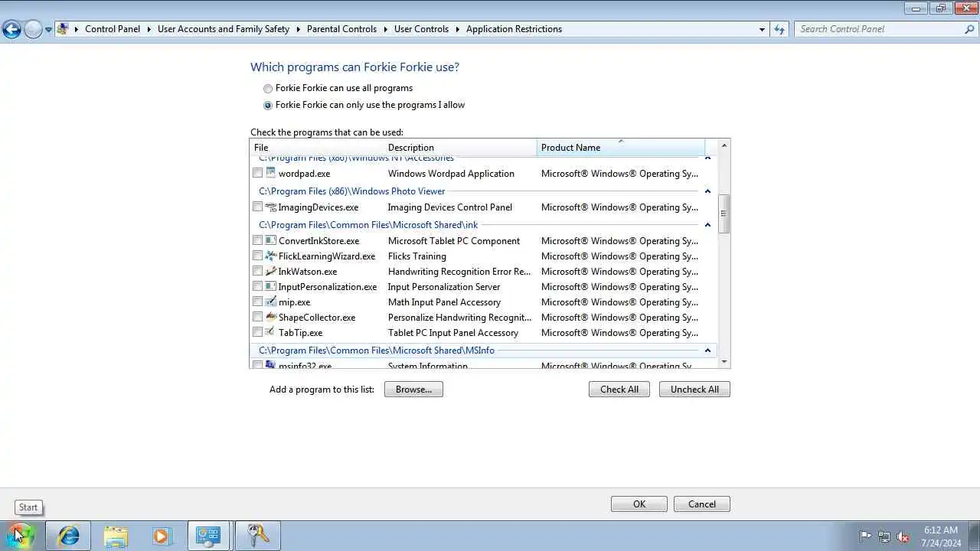Screen dimensions: 980x551
Task: Select 'can only use programs I allow'
Action: tap(268, 106)
